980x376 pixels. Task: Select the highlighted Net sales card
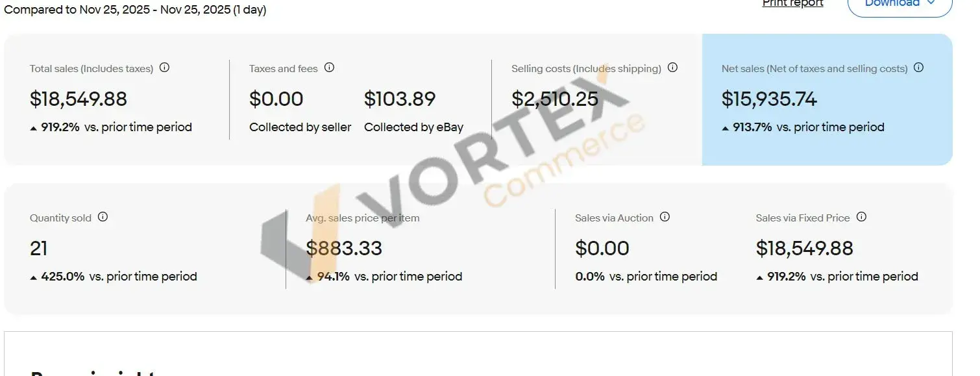(x=827, y=99)
